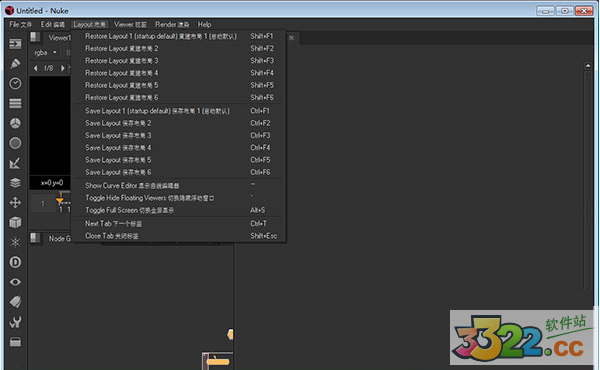The height and width of the screenshot is (370, 600).
Task: Open the Views nodes eye icon
Action: coord(15,282)
